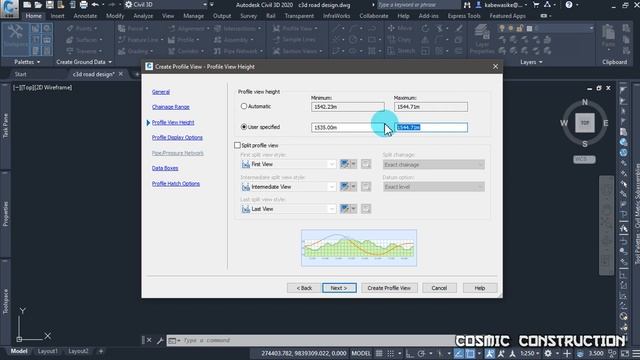The image size is (640, 360).
Task: Toggle object snap tracking in status bar
Action: coord(458,353)
